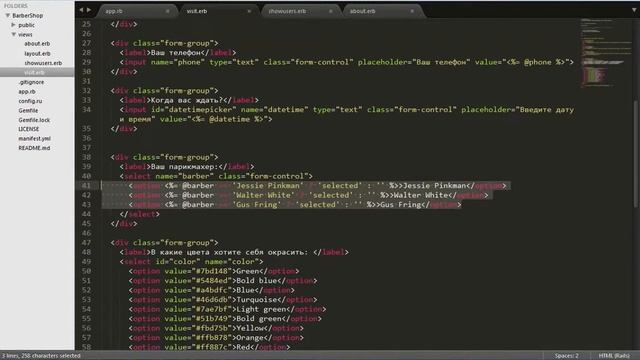Click the next tab arrow
The width and height of the screenshot is (640, 360).
pos(89,10)
